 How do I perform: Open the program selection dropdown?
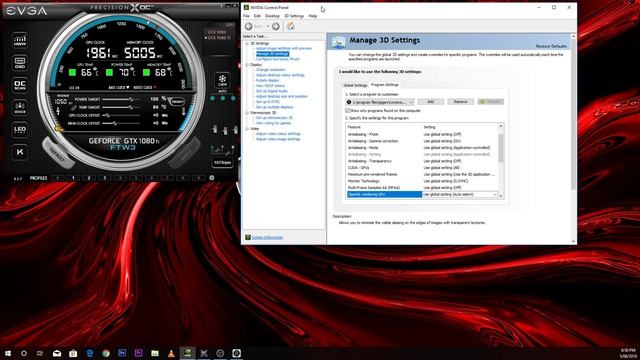[x=380, y=102]
